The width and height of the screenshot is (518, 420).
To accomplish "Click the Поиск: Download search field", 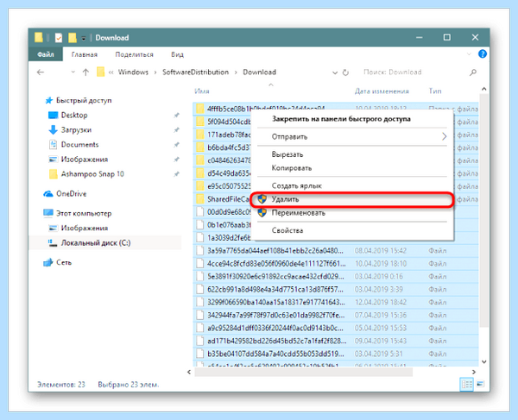I will click(x=413, y=72).
